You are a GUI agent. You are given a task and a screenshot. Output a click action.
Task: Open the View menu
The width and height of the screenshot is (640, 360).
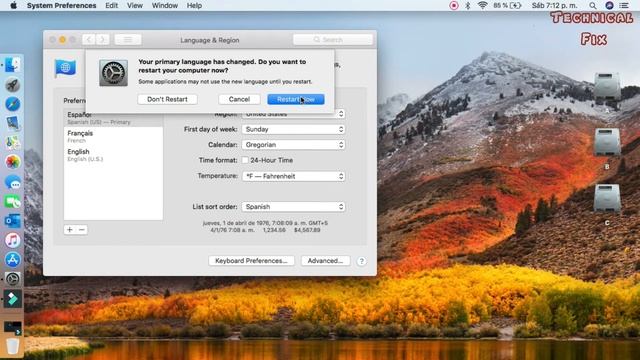[135, 6]
